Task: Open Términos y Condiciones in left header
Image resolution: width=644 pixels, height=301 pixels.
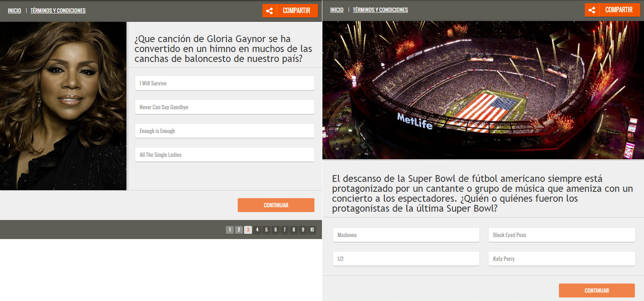Action: tap(58, 11)
